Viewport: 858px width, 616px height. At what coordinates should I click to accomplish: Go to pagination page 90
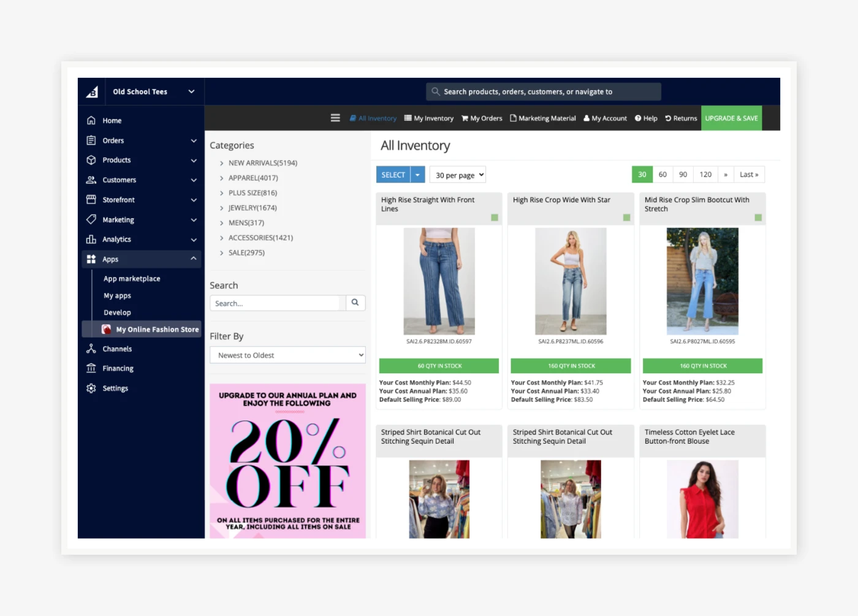(683, 175)
